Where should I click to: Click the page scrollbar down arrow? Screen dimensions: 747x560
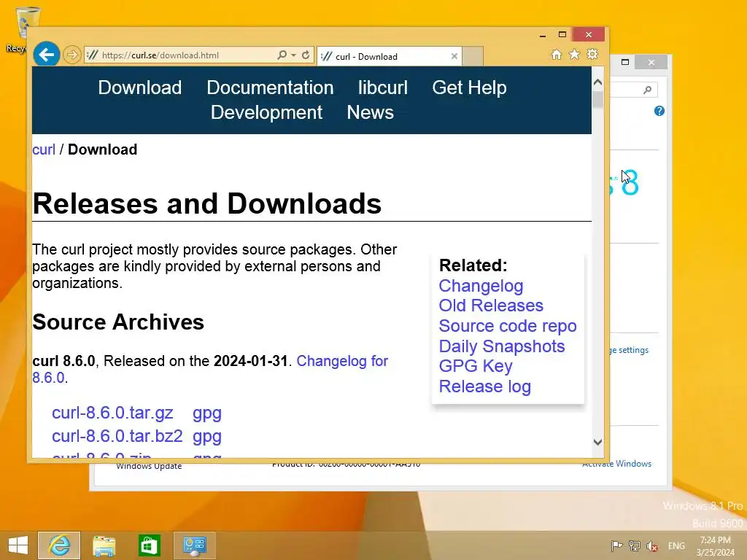coord(598,442)
